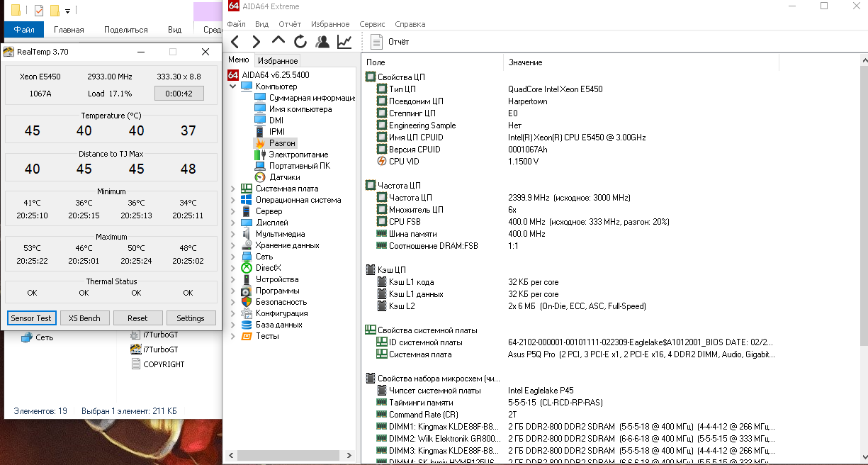The image size is (868, 465).
Task: Open the Explorer Поделиться ribbon tab
Action: [x=125, y=30]
